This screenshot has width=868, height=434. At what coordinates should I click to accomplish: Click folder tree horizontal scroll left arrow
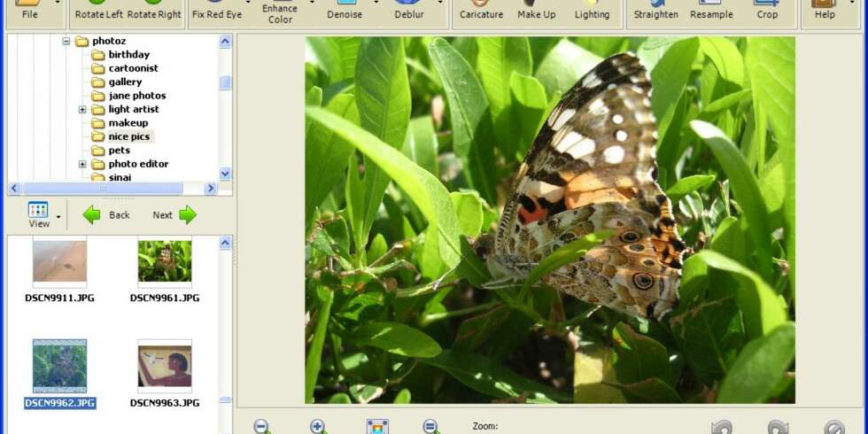point(14,188)
